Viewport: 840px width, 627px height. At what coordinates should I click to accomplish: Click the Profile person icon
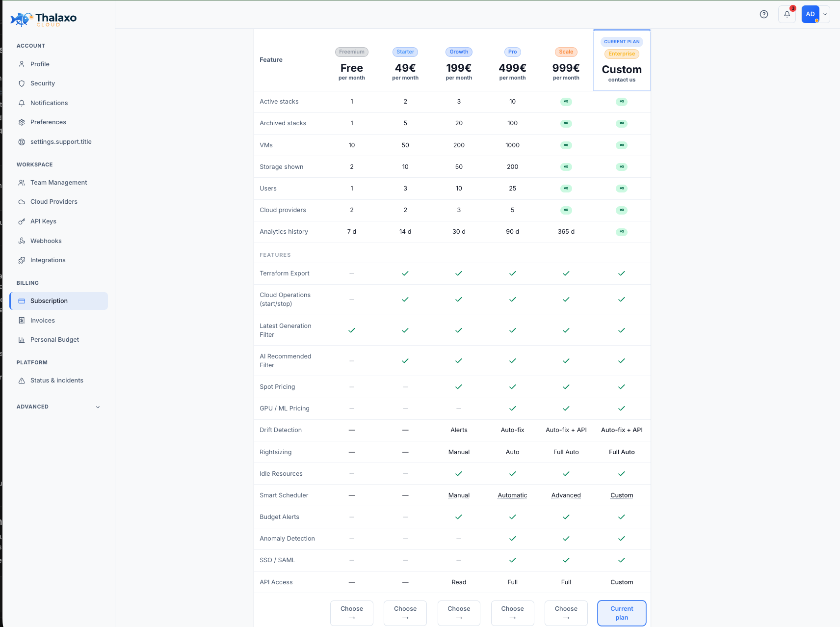pyautogui.click(x=22, y=64)
